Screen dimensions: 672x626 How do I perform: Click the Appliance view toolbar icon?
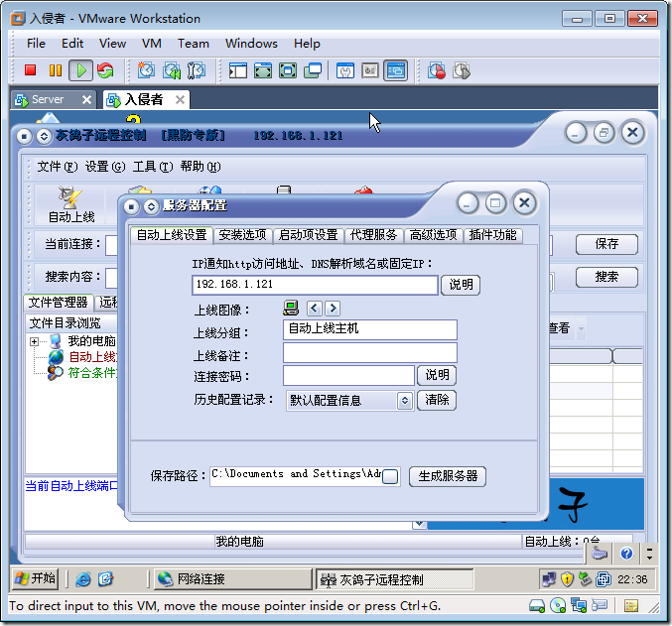[370, 70]
